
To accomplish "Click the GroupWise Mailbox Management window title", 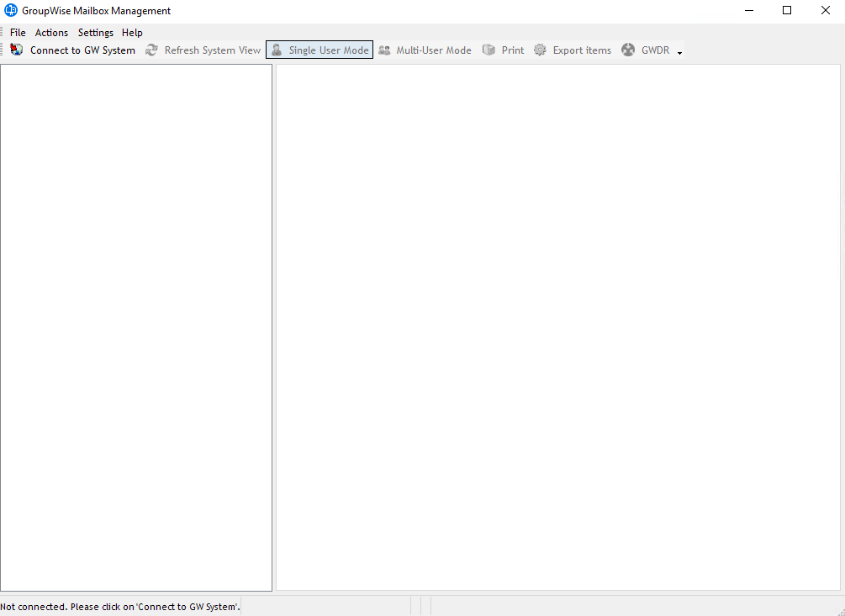I will (x=96, y=11).
